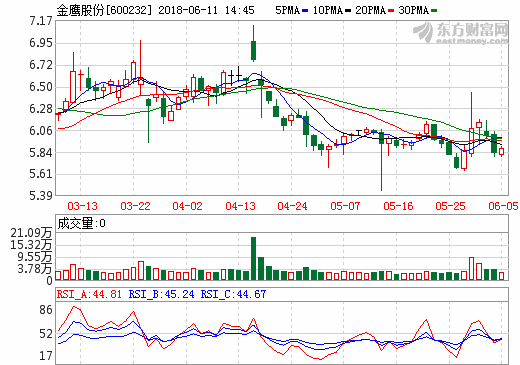Click the 05-25 date label
Viewport: 520px width, 365px height.
click(x=450, y=206)
